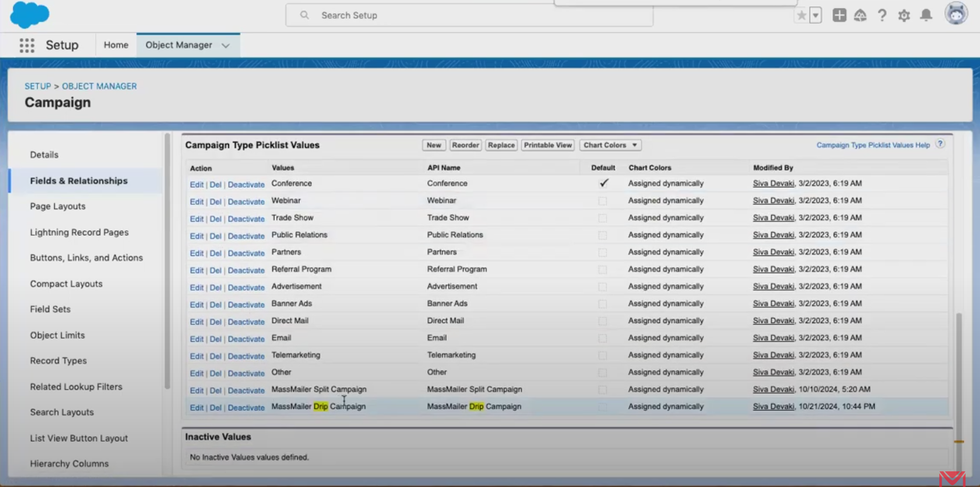
Task: Open Object Limits sidebar item
Action: pos(57,335)
